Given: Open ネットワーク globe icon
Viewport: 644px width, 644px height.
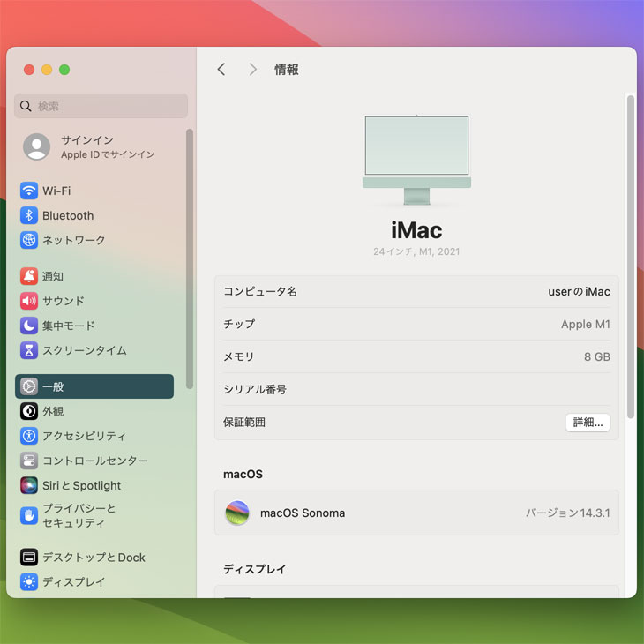Looking at the screenshot, I should click(29, 240).
